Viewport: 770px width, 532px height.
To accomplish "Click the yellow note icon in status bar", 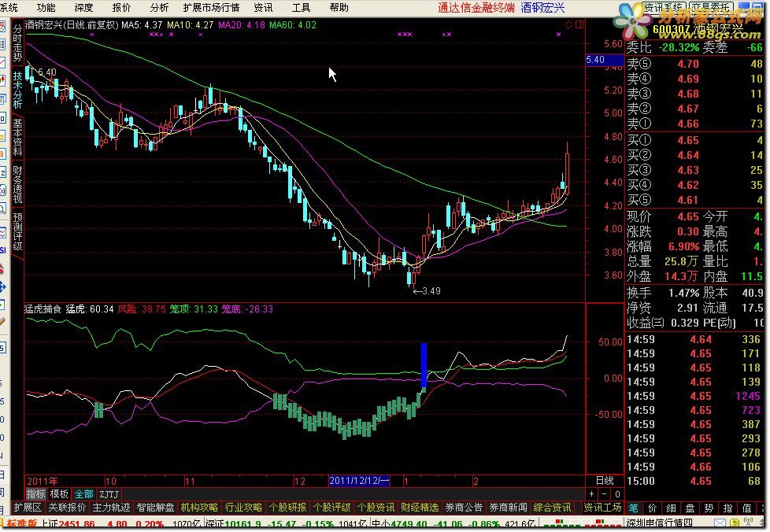I will coord(735,523).
